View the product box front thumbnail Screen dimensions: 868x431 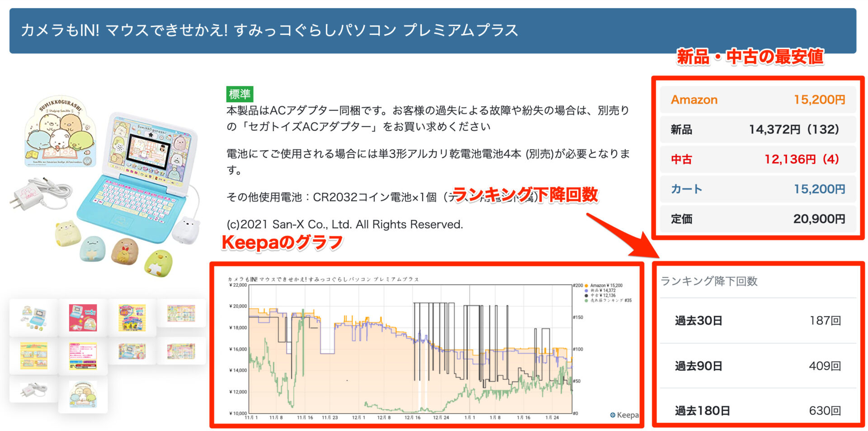[x=132, y=351]
